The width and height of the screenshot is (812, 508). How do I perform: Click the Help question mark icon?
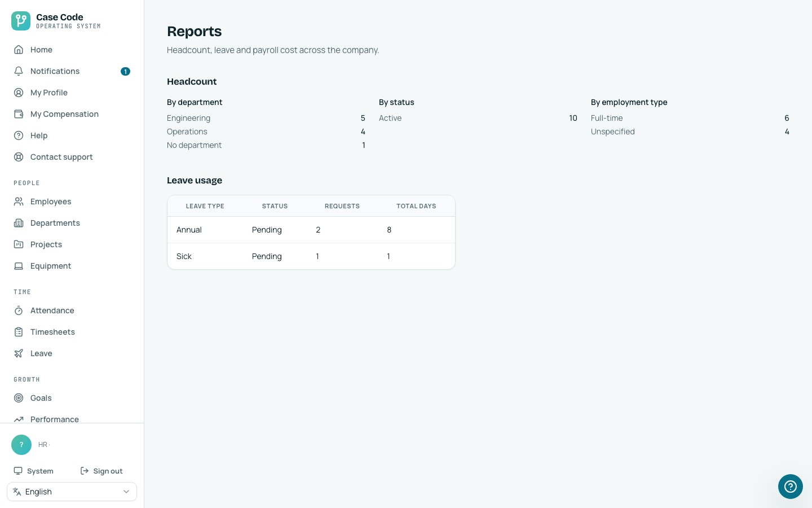tap(19, 135)
